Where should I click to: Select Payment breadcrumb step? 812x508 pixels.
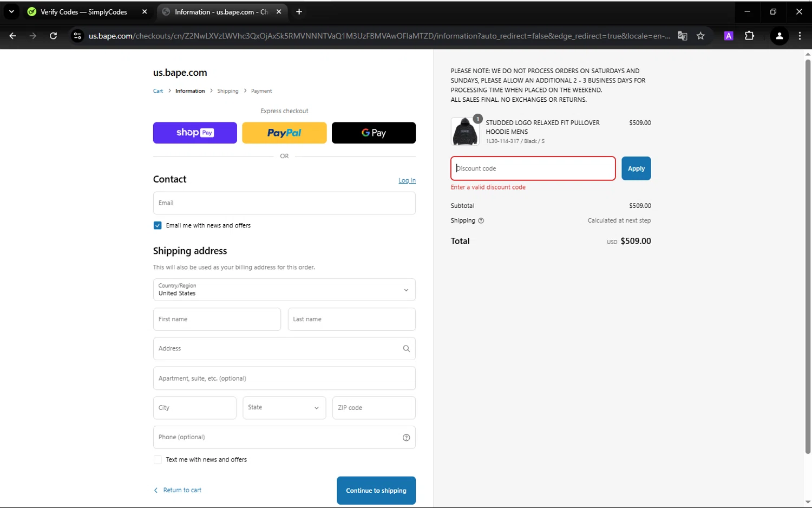click(261, 91)
